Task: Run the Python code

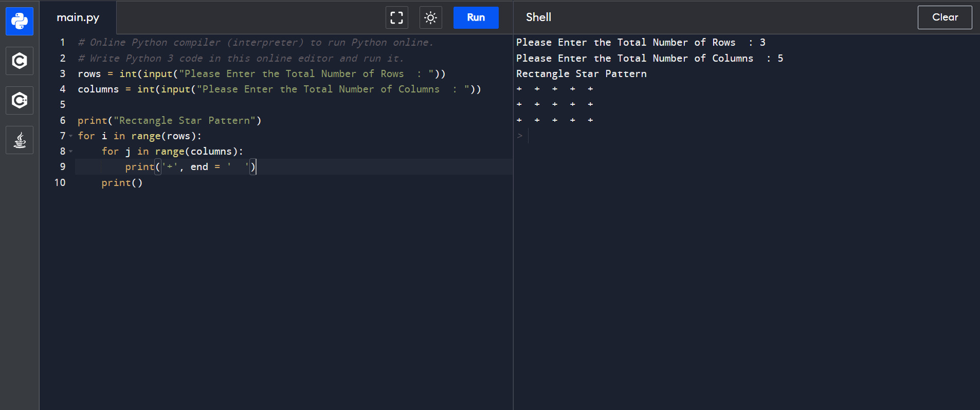Action: point(476,17)
